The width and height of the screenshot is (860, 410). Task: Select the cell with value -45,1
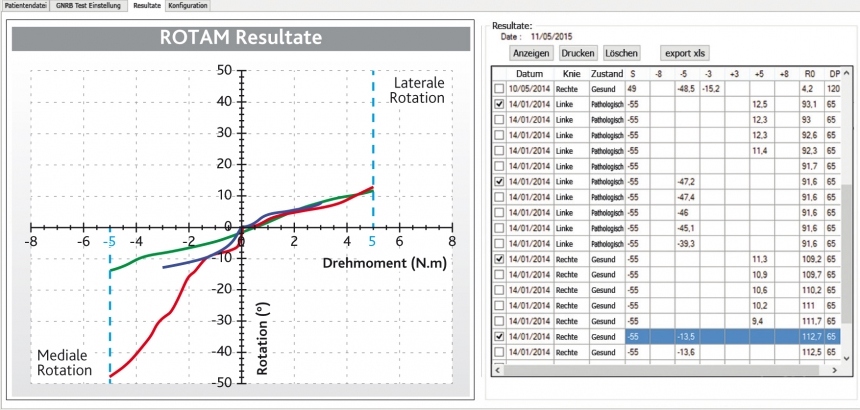click(x=687, y=228)
